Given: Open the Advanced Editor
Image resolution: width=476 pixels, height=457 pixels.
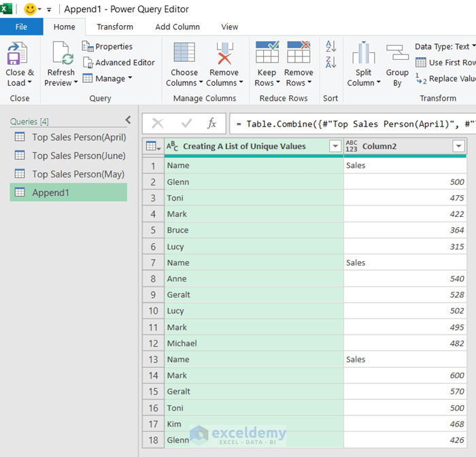Looking at the screenshot, I should click(x=119, y=63).
